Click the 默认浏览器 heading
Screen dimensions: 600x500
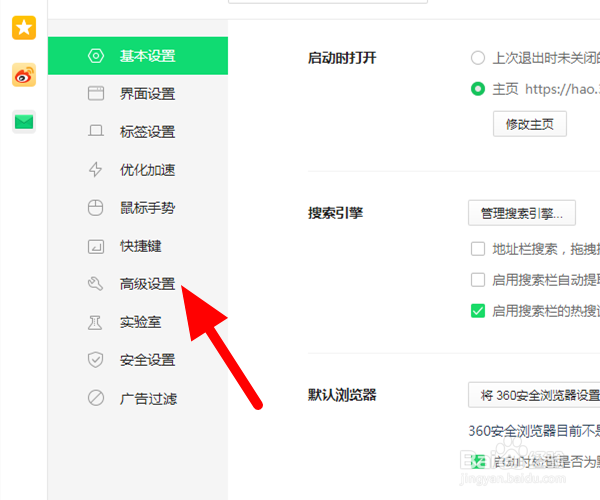(x=342, y=395)
